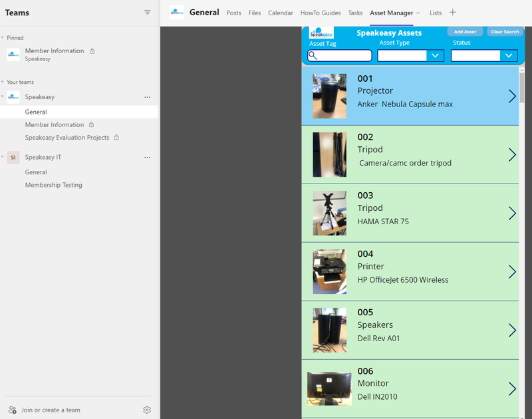Image resolution: width=532 pixels, height=419 pixels.
Task: Click the asset 002 Tripod photo thumbnail
Action: [329, 155]
